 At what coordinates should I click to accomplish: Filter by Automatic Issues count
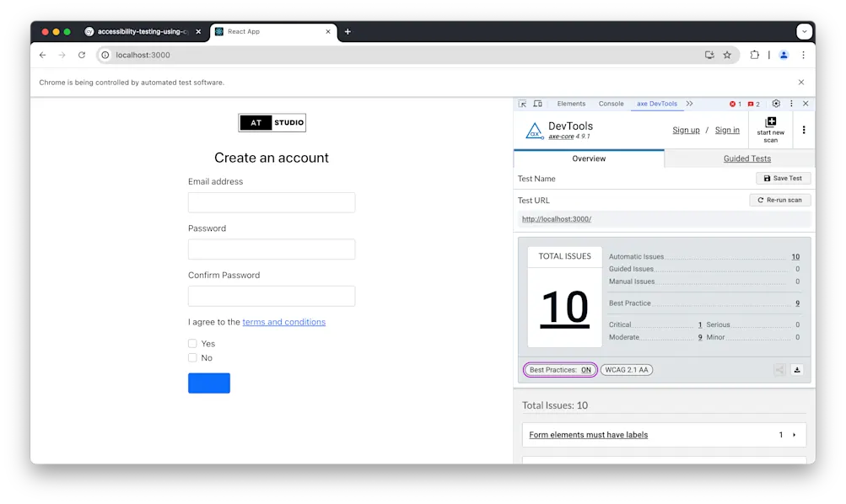(795, 256)
